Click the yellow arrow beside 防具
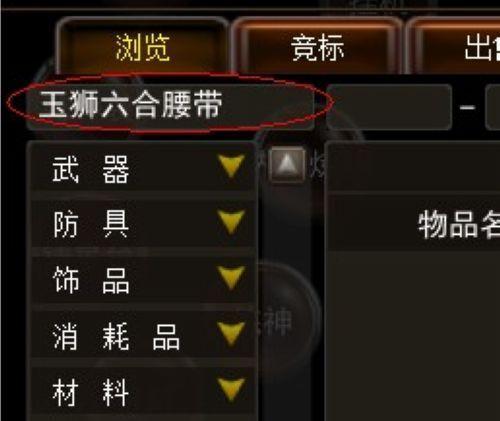 [231, 222]
